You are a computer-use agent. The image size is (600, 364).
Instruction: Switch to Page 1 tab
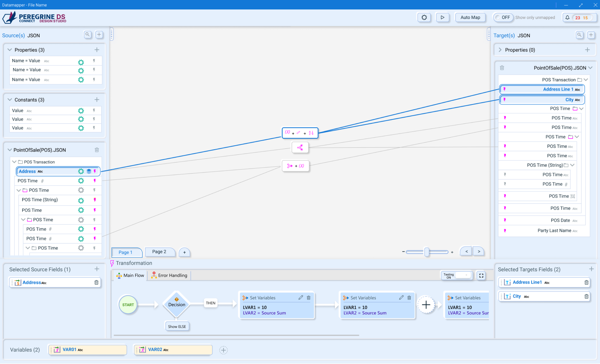pyautogui.click(x=126, y=252)
